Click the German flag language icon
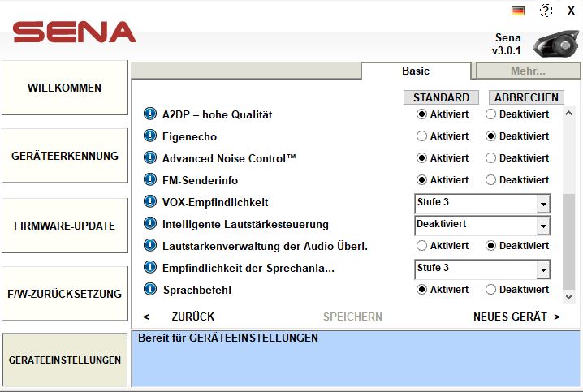Viewport: 583px width, 392px height. pos(518,11)
